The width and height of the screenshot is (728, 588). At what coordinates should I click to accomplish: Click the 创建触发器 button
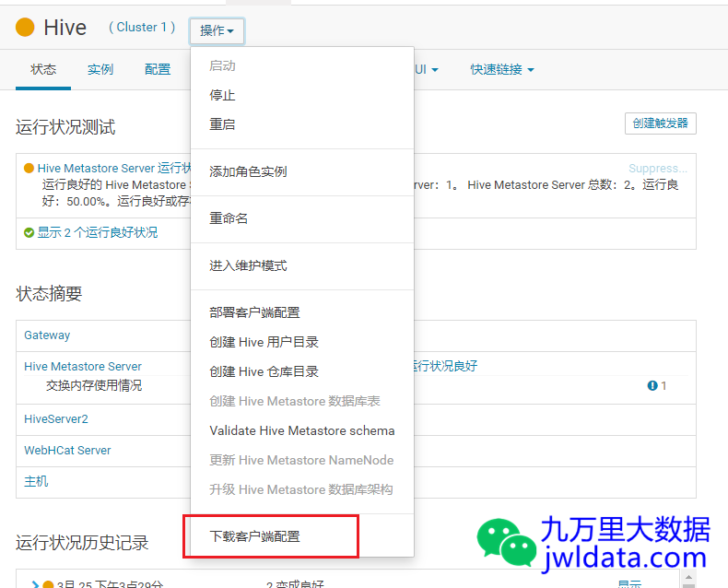pyautogui.click(x=660, y=123)
